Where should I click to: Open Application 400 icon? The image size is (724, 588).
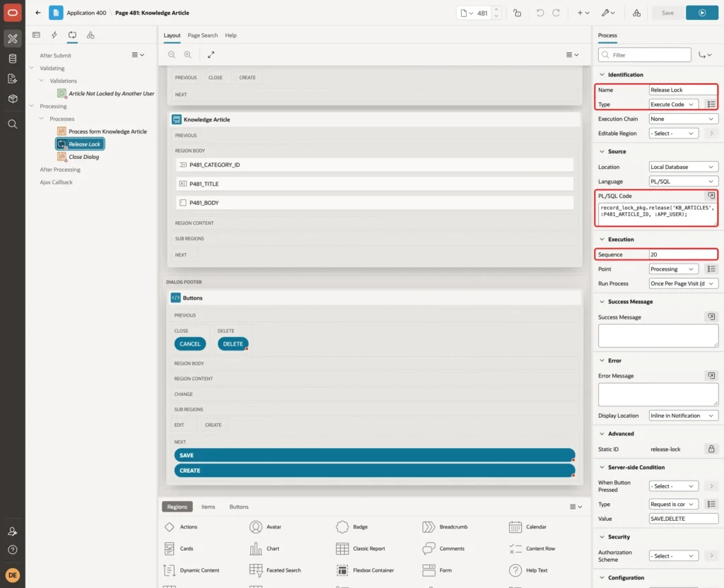(x=56, y=13)
